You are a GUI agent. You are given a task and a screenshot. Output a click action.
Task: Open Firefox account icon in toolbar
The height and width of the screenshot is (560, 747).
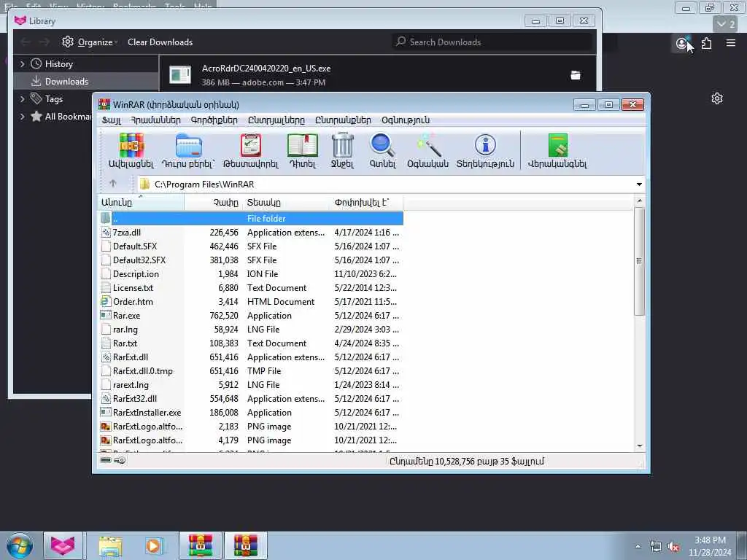click(x=682, y=44)
